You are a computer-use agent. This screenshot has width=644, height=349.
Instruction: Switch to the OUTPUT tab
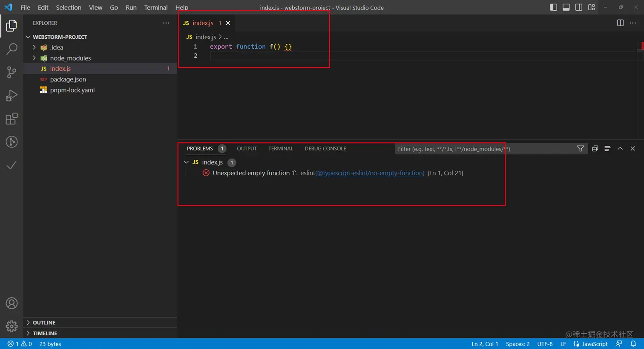pyautogui.click(x=247, y=149)
